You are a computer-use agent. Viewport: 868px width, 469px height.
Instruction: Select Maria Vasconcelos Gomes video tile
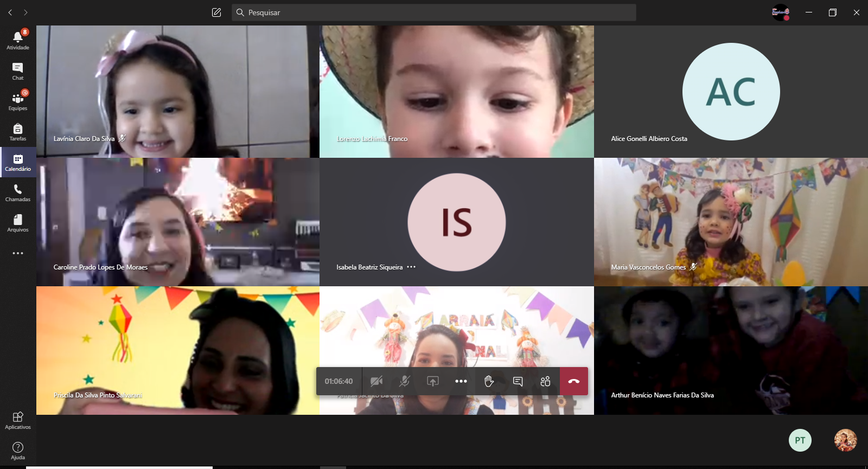point(730,222)
